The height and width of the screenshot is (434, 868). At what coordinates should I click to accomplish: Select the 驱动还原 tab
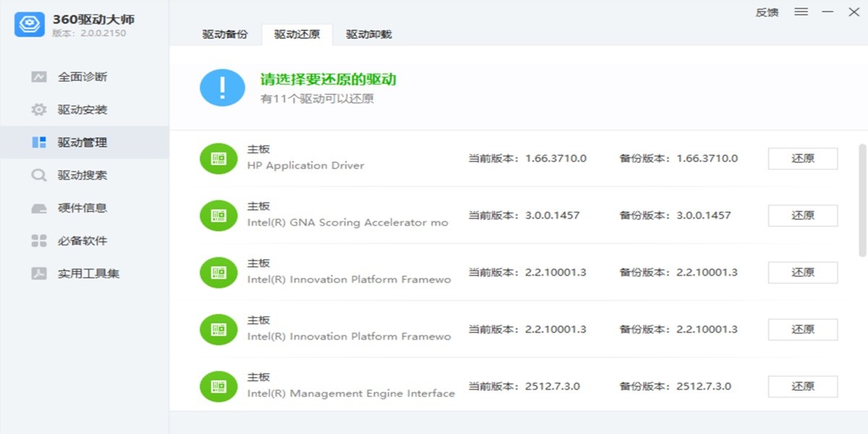coord(296,34)
